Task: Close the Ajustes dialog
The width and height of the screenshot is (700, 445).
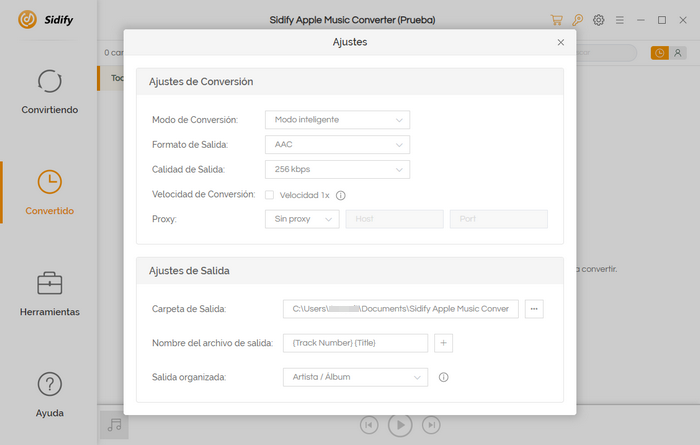Action: [561, 42]
